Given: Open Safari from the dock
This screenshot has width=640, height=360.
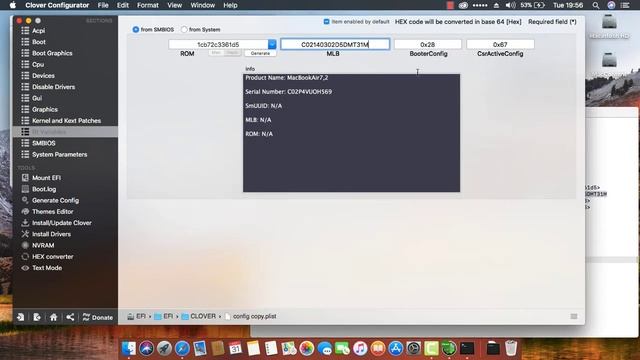Looking at the screenshot, I should coord(182,348).
